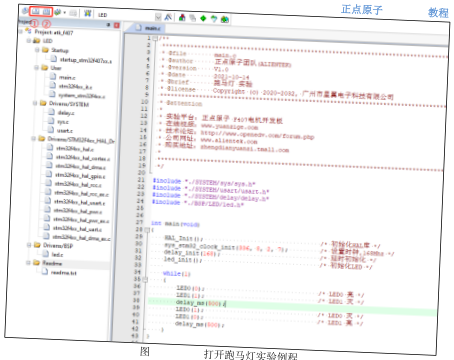
Task: Collapse the User group
Action: tap(36, 67)
